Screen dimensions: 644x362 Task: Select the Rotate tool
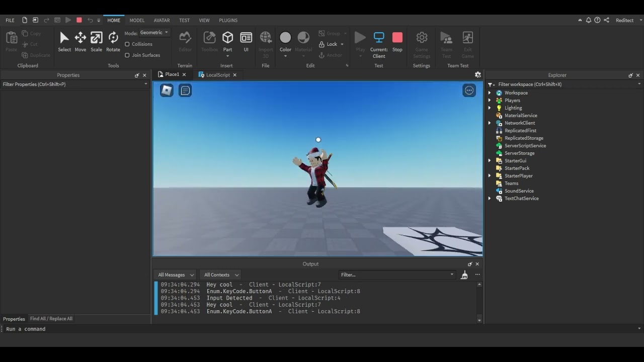coord(113,41)
